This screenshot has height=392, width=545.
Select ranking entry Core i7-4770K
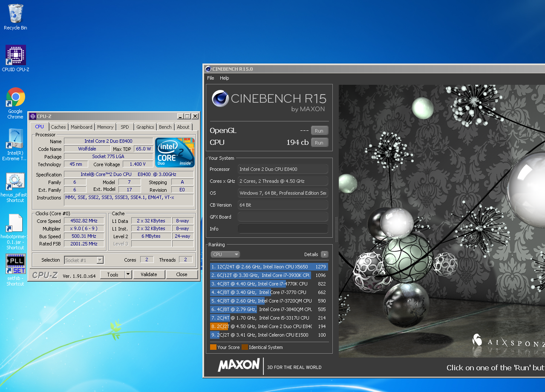[x=269, y=284]
